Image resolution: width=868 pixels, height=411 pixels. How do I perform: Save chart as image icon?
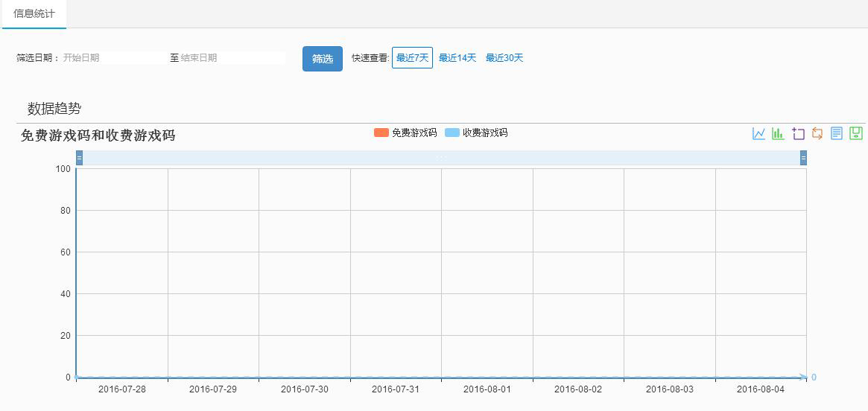pos(856,134)
